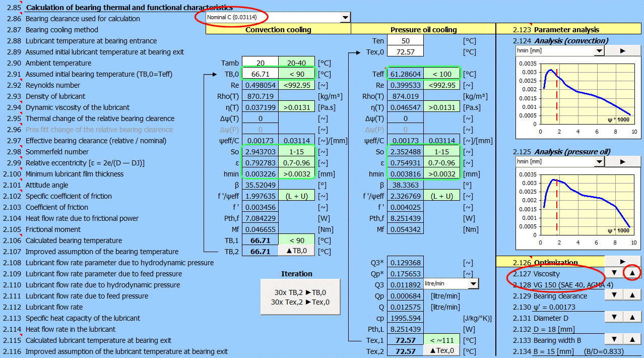The height and width of the screenshot is (358, 644).
Task: Run Optimization play button
Action: pos(622,261)
